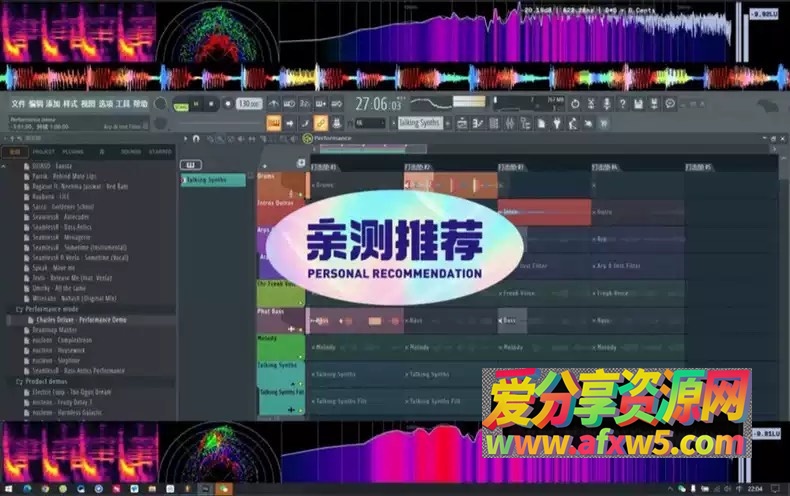Toggle the step editing mode icon

[305, 123]
